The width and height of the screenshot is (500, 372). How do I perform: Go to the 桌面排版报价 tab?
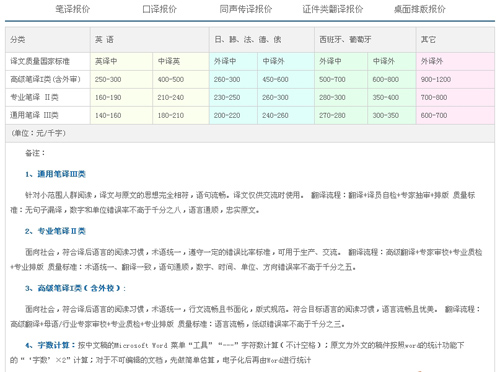(x=419, y=9)
